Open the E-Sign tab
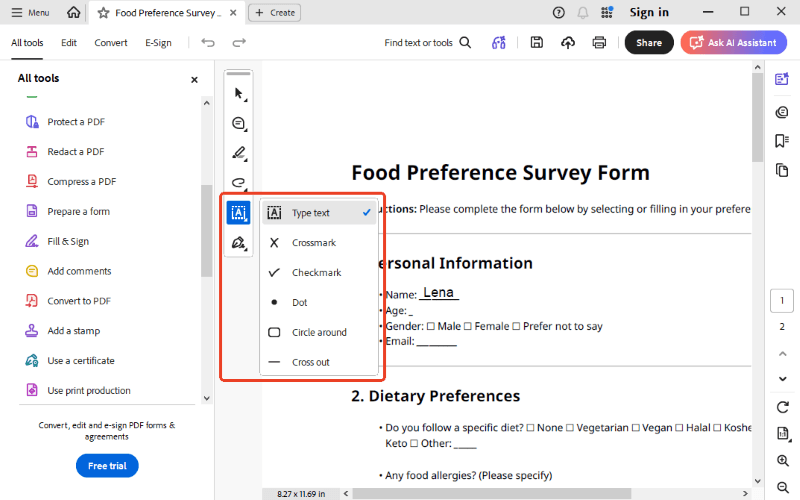 click(158, 43)
